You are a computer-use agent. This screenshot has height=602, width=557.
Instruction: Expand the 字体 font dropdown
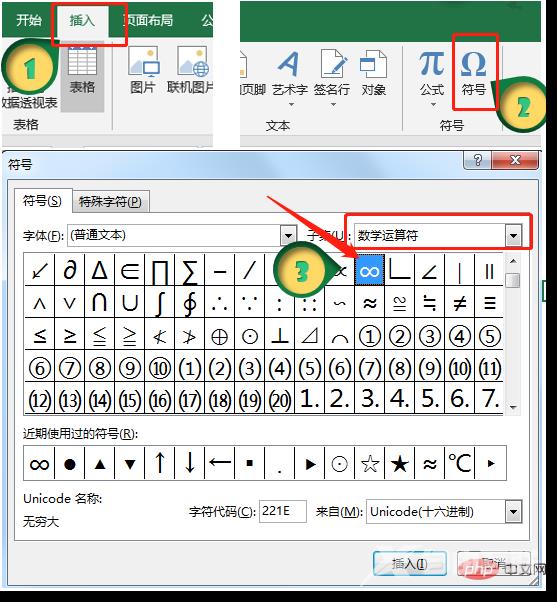point(288,235)
